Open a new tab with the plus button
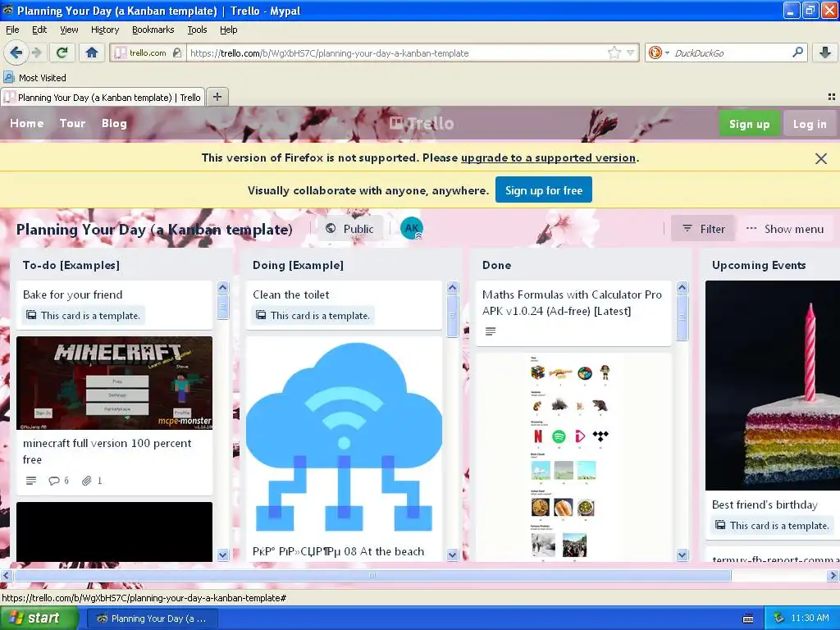Image resolution: width=840 pixels, height=630 pixels. click(217, 97)
